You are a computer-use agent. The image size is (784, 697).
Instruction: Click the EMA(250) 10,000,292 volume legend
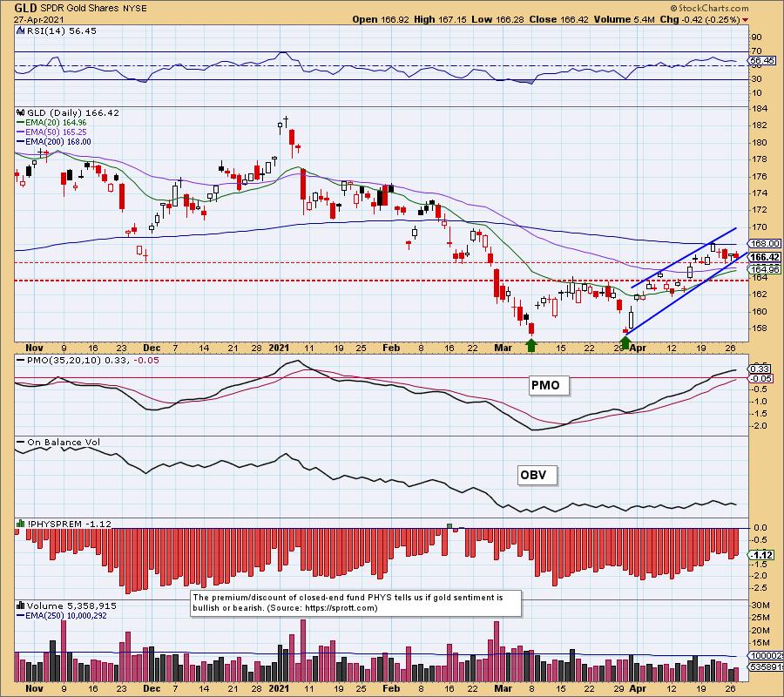click(66, 615)
